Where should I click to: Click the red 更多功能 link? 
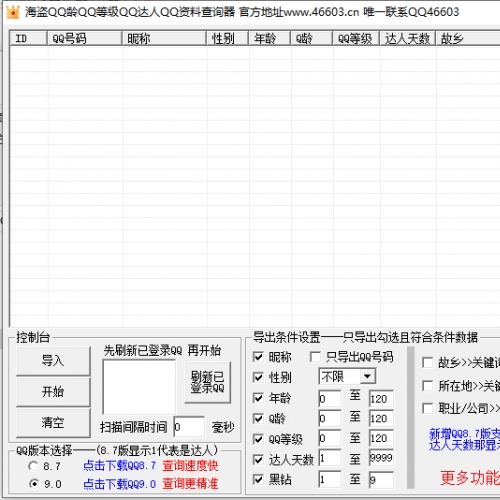point(470,477)
